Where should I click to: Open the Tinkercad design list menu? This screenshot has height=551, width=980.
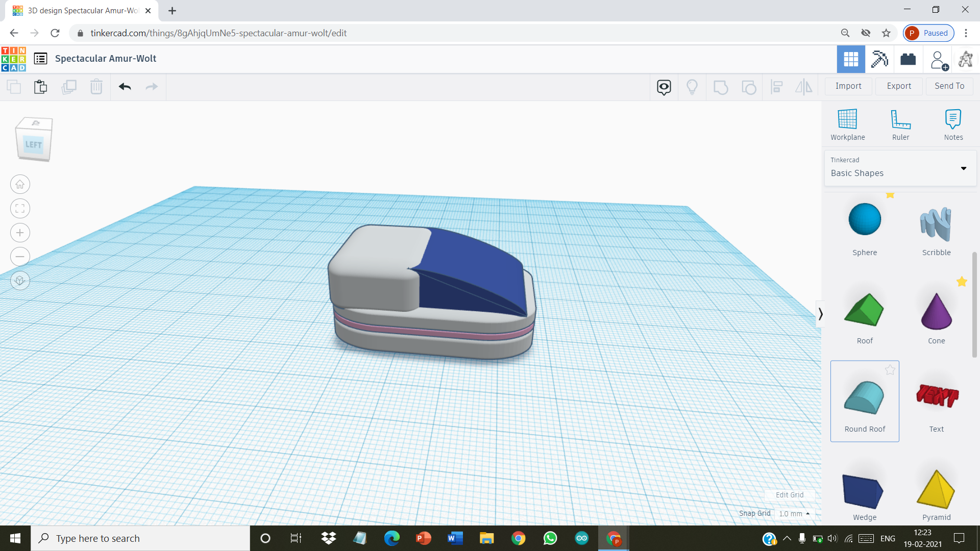[x=40, y=58]
